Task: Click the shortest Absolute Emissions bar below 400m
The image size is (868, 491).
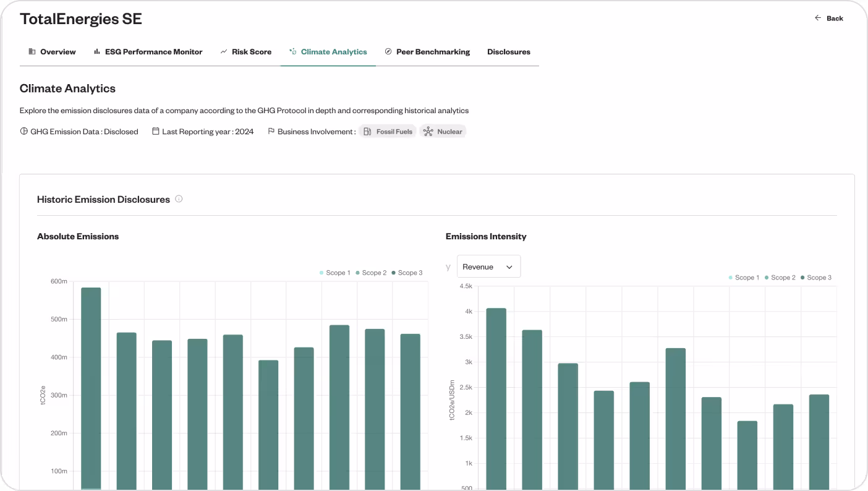Action: tap(268, 425)
